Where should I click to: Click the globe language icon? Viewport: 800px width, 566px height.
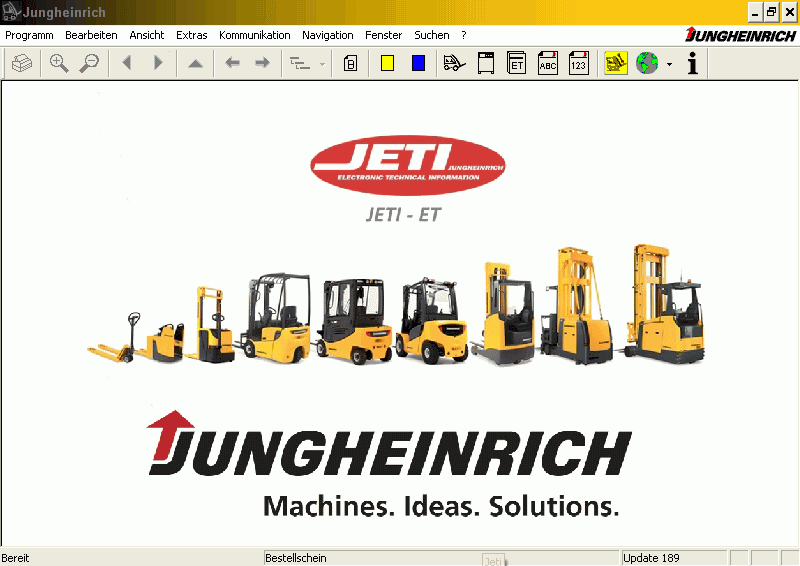point(647,63)
